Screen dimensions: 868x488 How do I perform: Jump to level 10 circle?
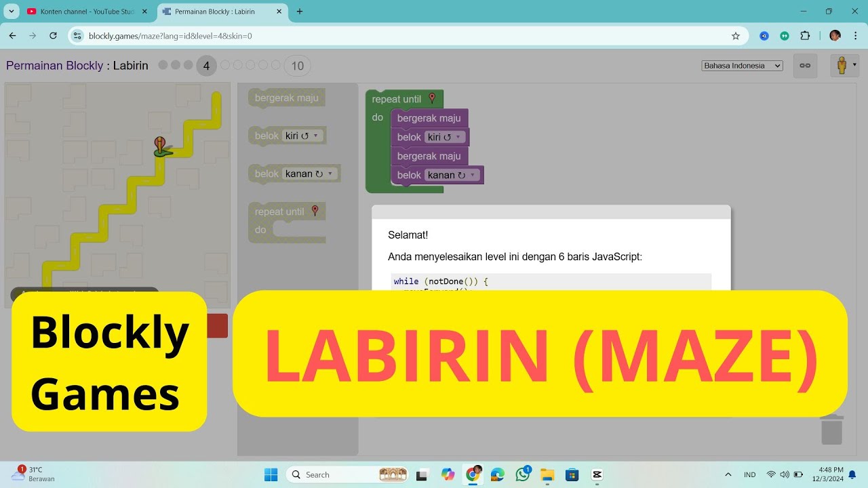297,66
